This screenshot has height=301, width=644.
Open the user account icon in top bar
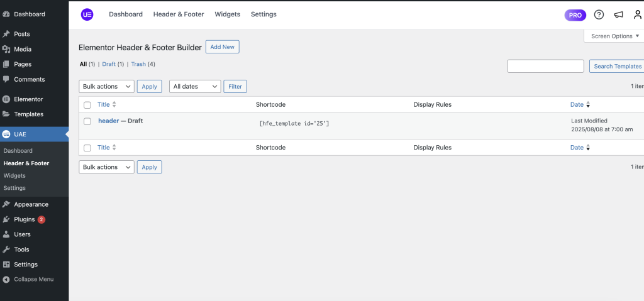(x=638, y=15)
